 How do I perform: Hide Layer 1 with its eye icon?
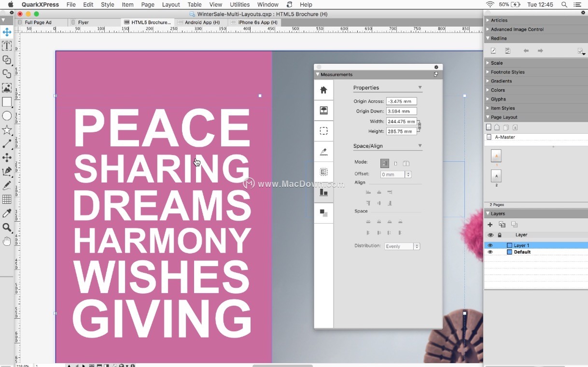[x=490, y=245]
